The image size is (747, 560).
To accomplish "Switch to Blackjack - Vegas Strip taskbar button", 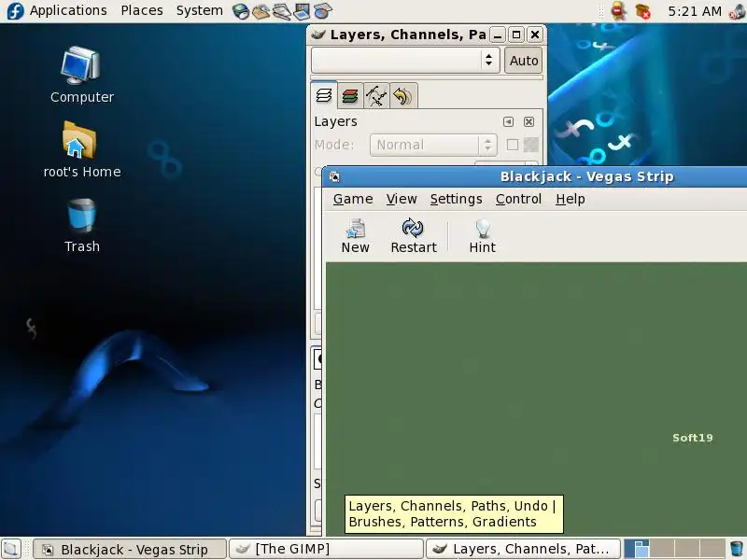I will [x=130, y=549].
